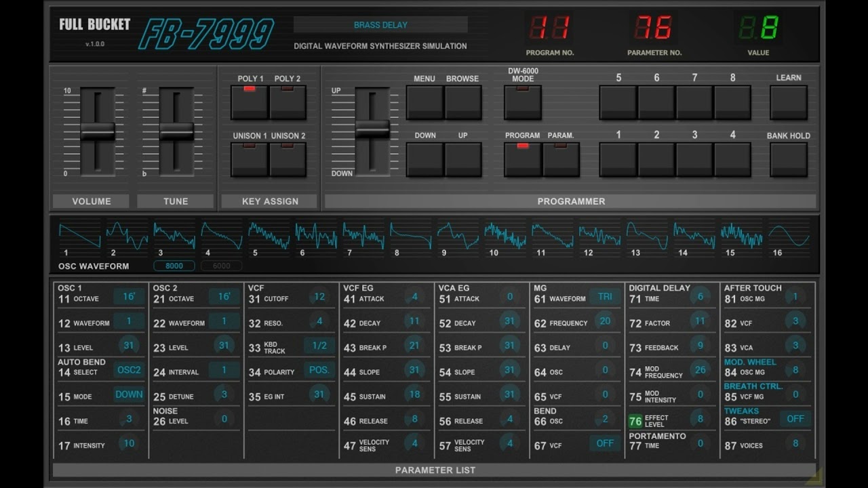Open Auto Bend select OSC2 box

[129, 370]
